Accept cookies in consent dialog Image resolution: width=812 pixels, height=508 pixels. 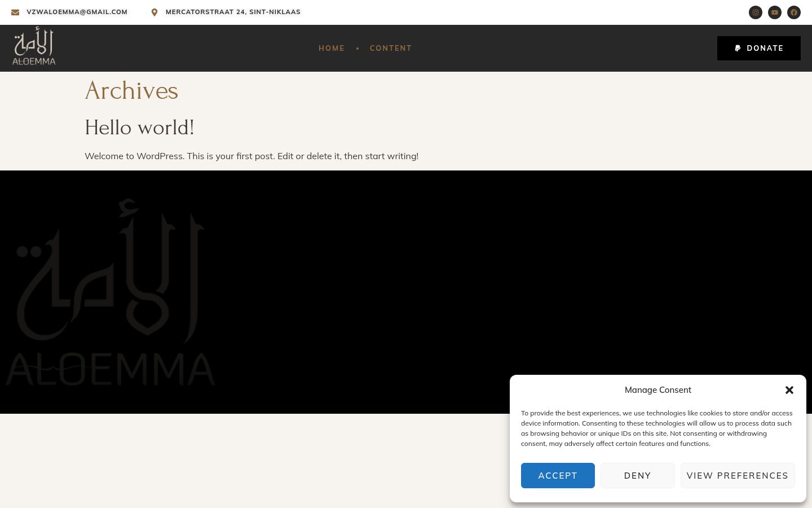click(558, 475)
